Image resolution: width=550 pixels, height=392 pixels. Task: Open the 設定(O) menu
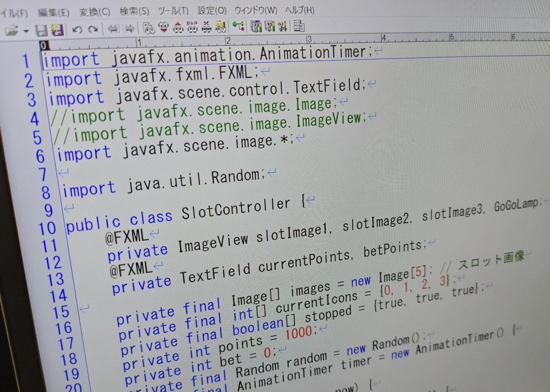click(x=212, y=10)
